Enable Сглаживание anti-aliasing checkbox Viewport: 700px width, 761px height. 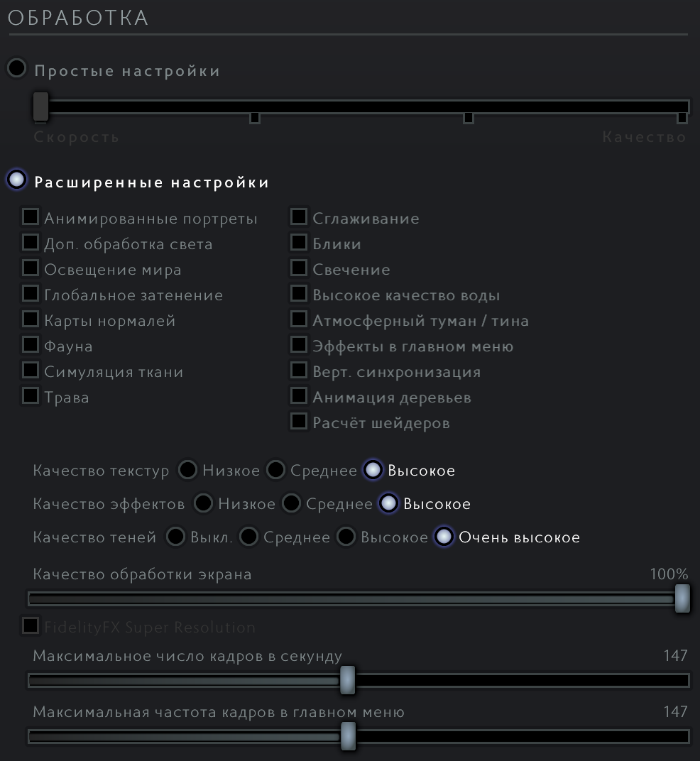click(299, 217)
